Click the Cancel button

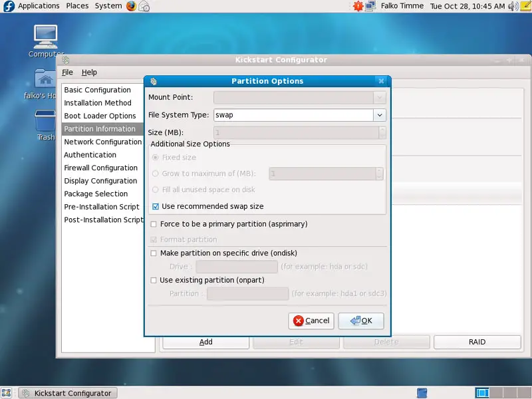[x=311, y=321]
